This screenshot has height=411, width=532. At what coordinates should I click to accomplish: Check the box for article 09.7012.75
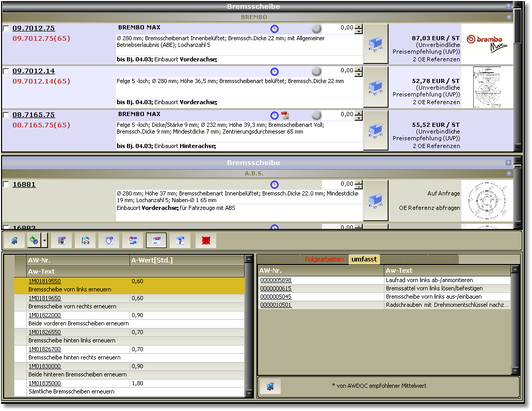pos(6,28)
